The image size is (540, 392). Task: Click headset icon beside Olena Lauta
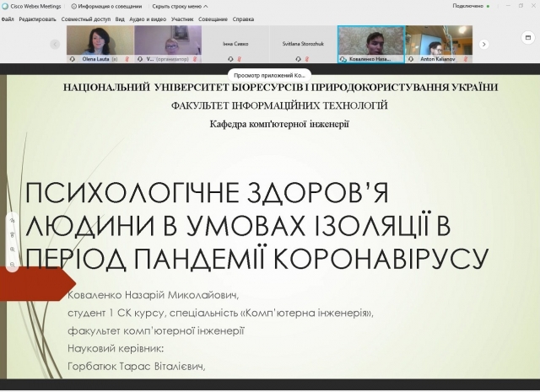click(x=73, y=59)
